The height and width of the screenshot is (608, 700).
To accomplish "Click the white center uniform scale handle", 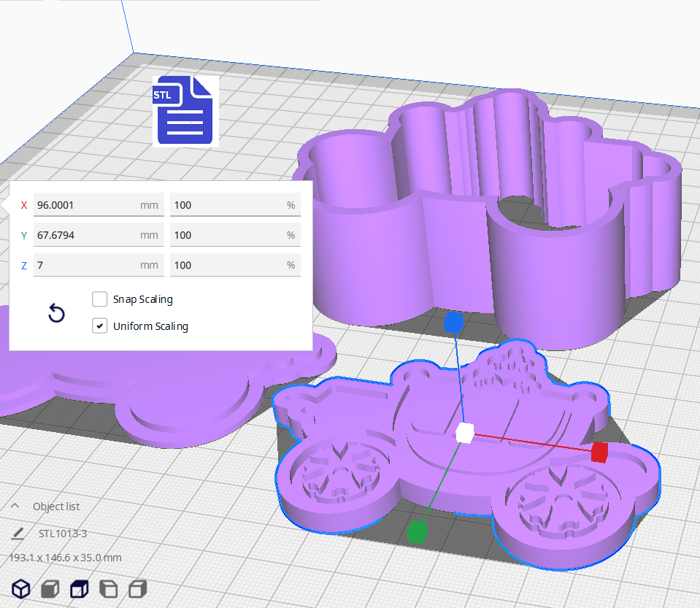I will pos(464,433).
